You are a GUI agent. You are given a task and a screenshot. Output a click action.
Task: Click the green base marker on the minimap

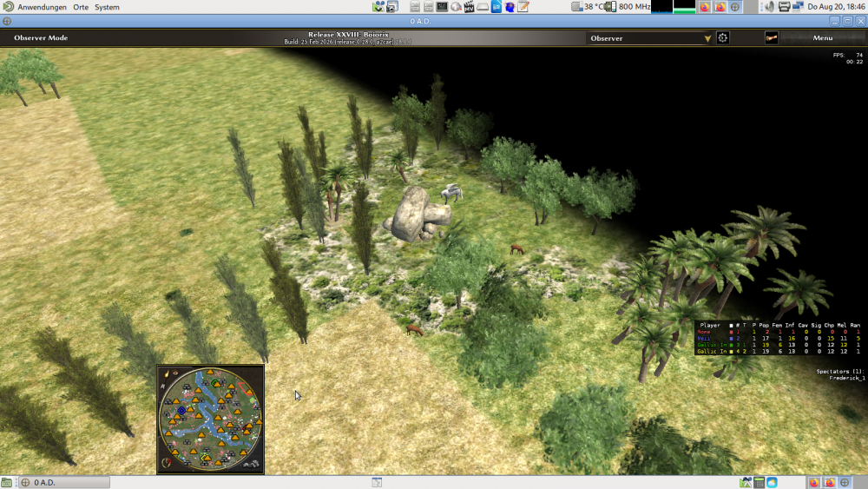[216, 383]
